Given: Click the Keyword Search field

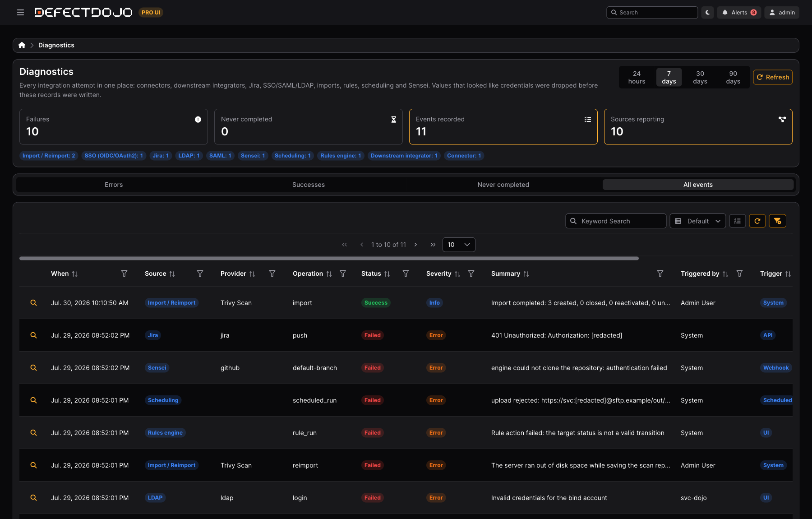Looking at the screenshot, I should 616,221.
